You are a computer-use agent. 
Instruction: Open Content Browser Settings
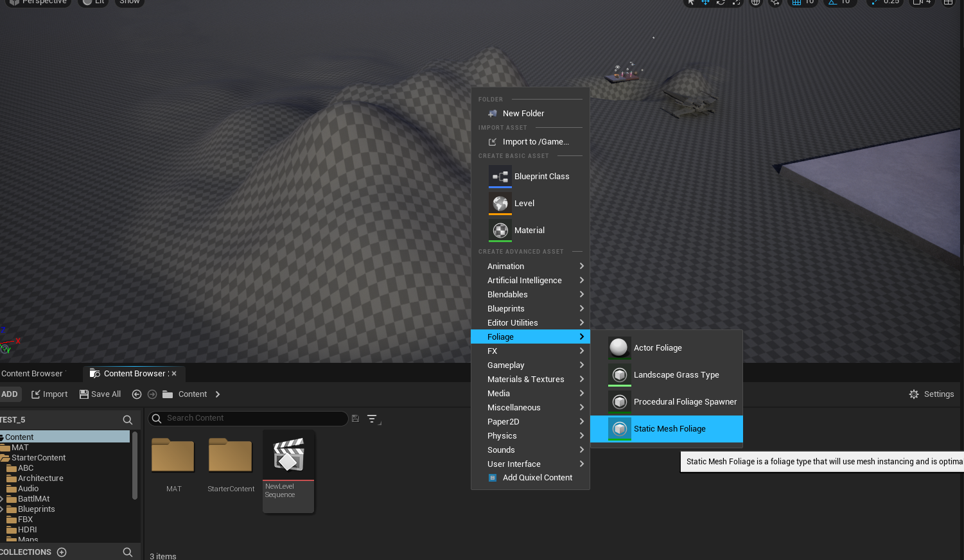pos(932,394)
